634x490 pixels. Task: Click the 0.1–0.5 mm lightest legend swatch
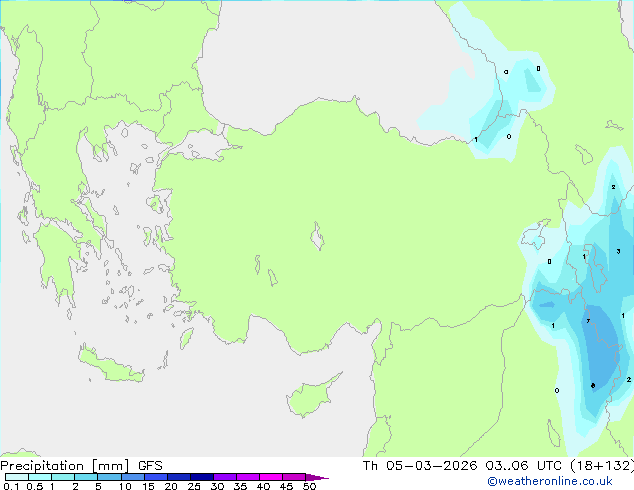pyautogui.click(x=17, y=477)
